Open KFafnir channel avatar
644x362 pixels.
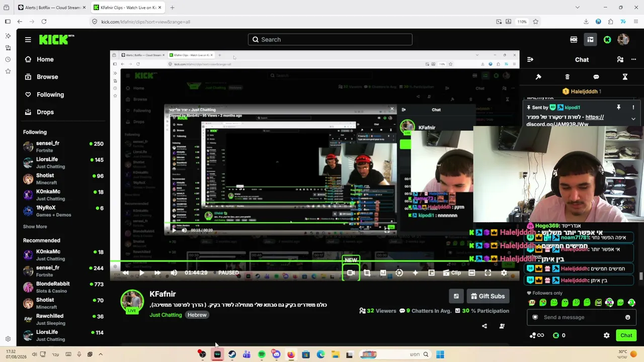click(x=132, y=301)
